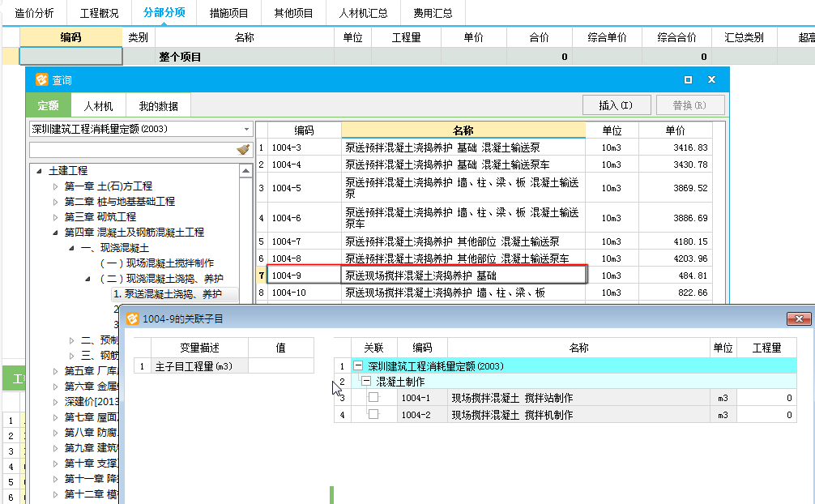The height and width of the screenshot is (504, 815).
Task: Collapse 第四章 混凝土及钢筋混凝土工程 node
Action: coord(56,233)
